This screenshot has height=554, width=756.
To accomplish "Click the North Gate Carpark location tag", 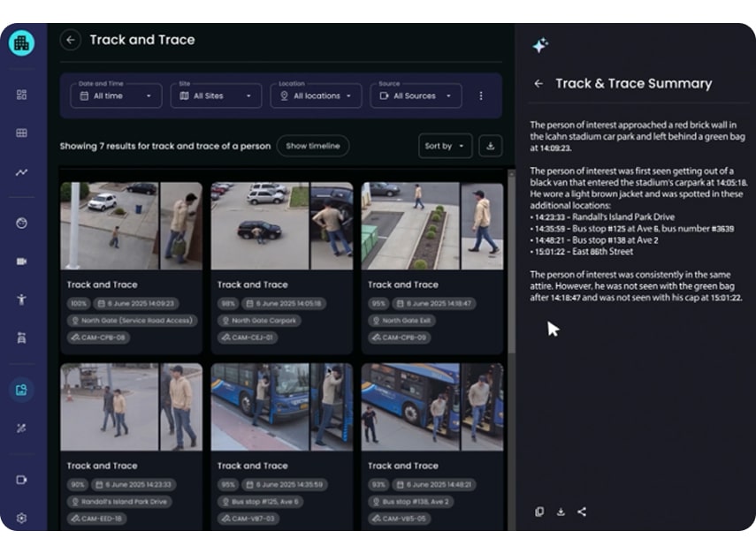I will point(259,321).
